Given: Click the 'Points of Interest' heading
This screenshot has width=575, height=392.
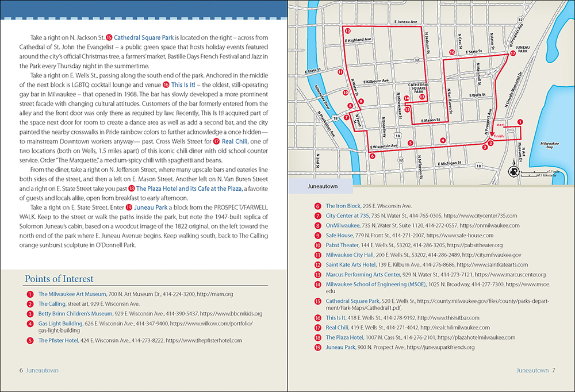Looking at the screenshot, I should (x=59, y=279).
